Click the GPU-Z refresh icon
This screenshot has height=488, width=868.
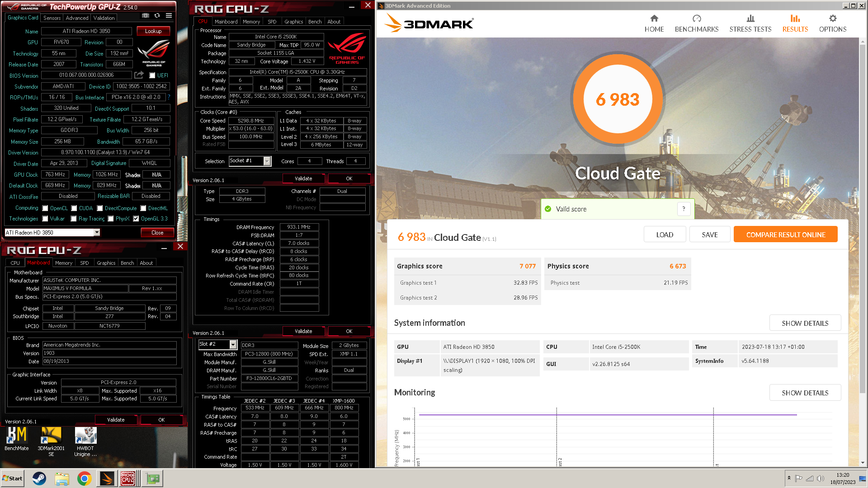point(157,16)
